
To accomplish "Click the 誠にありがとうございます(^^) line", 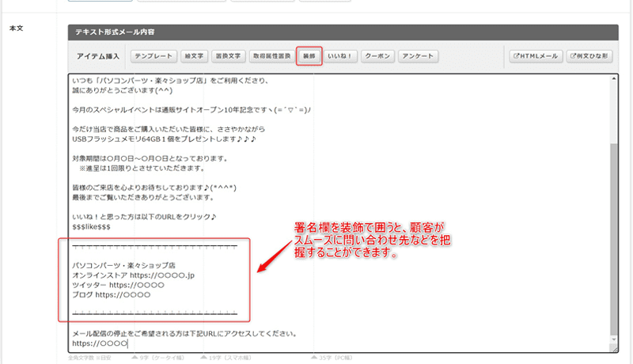I will click(123, 90).
